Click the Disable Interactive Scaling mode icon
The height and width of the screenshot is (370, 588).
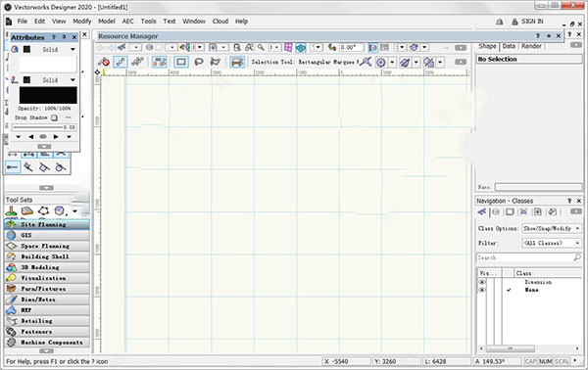104,62
